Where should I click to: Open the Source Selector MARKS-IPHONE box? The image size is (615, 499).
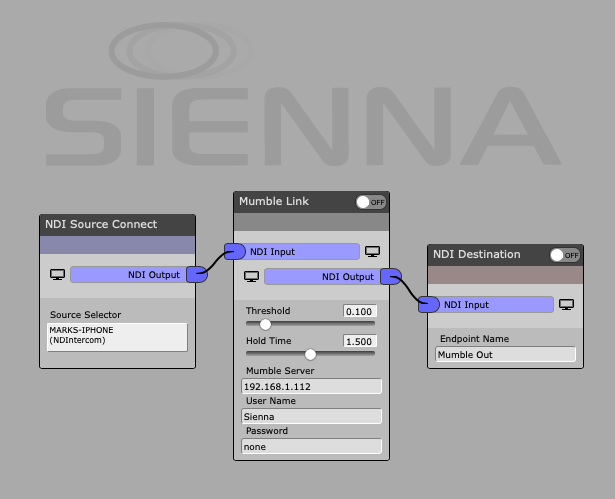pyautogui.click(x=117, y=337)
